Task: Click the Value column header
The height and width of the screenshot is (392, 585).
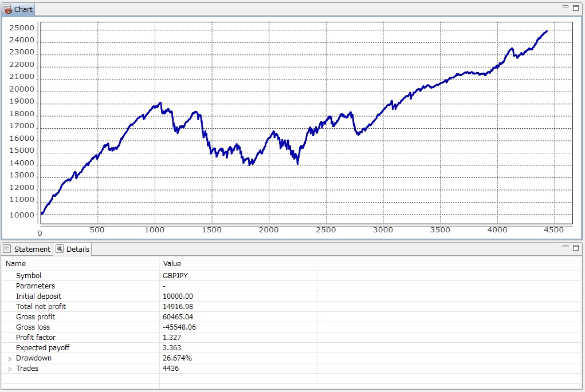Action: (172, 264)
